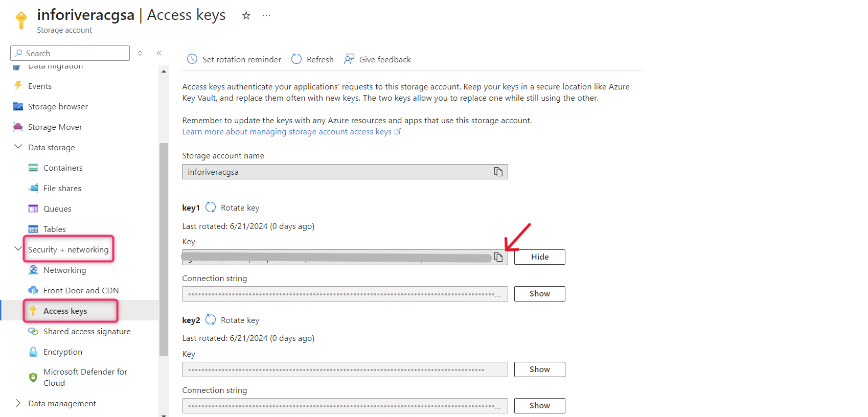
Task: Favorite this page with the star icon
Action: coord(246,15)
